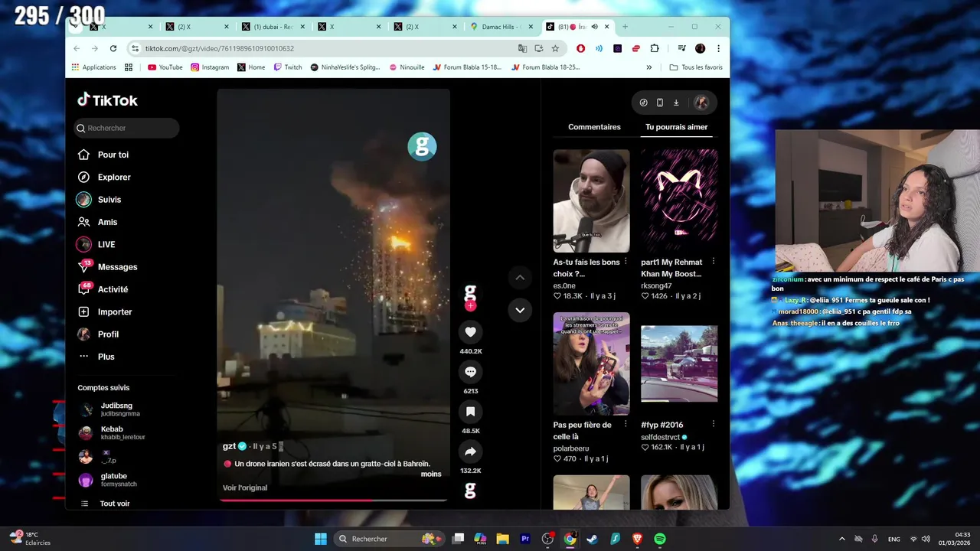The image size is (980, 551).
Task: Click Tout voir under Comptes suivis
Action: (114, 504)
